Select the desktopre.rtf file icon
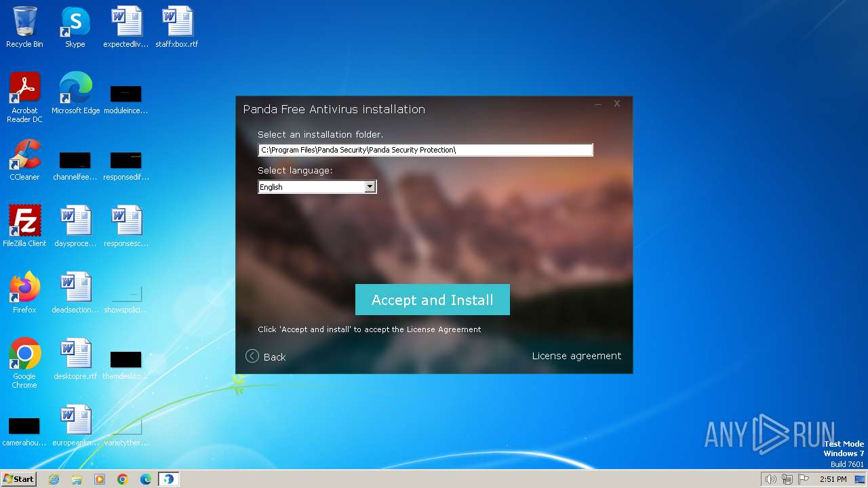Viewport: 868px width, 488px height. 75,359
